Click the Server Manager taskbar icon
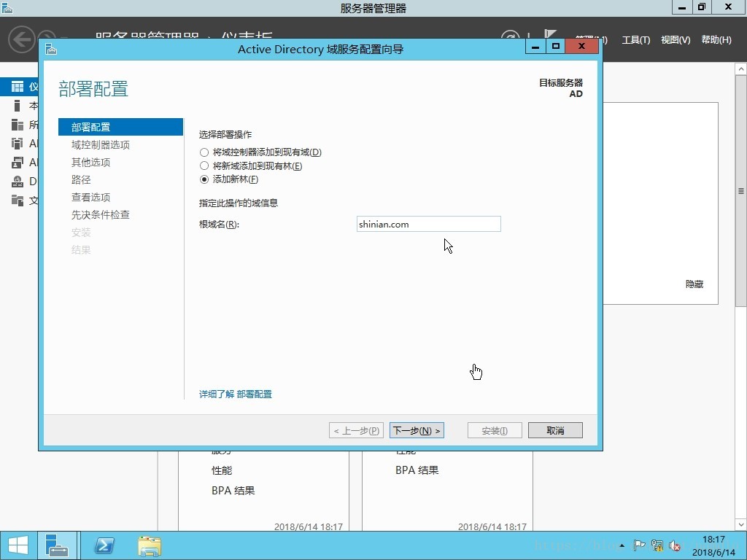The width and height of the screenshot is (747, 560). [57, 545]
